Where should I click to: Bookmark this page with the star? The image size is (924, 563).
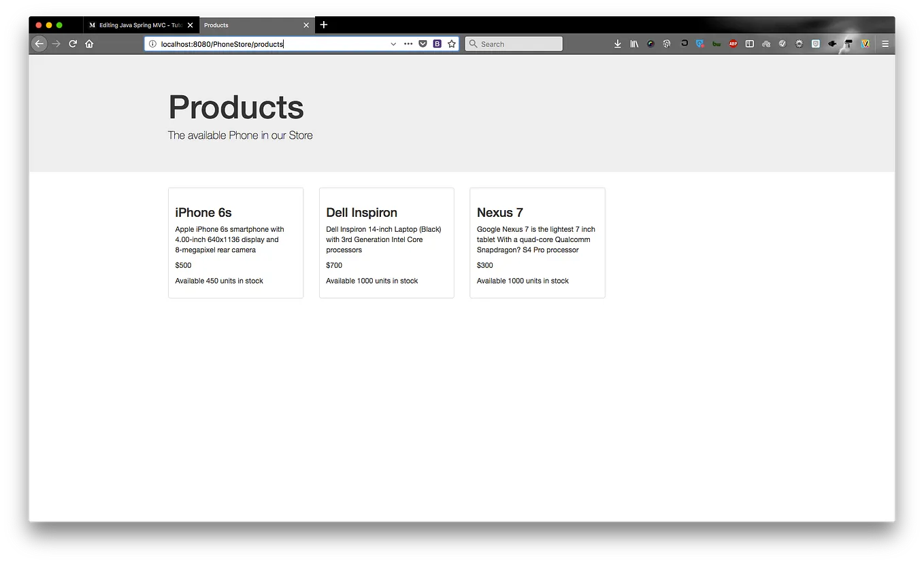(452, 44)
